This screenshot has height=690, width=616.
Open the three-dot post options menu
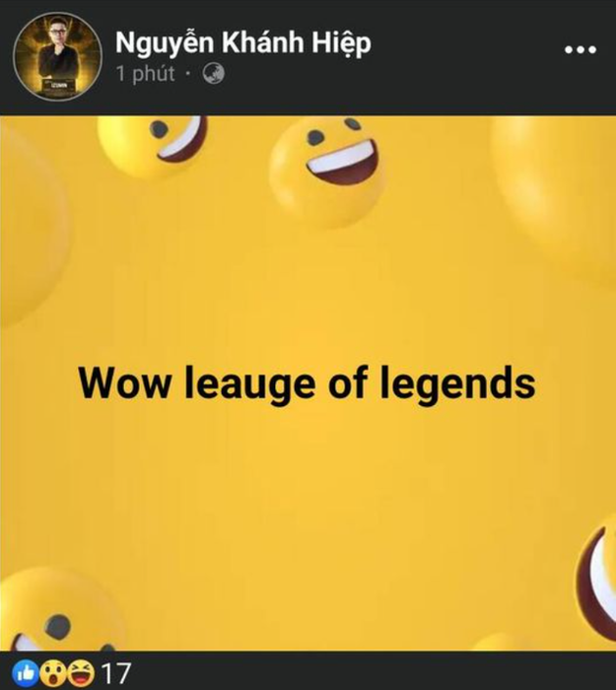tap(581, 49)
